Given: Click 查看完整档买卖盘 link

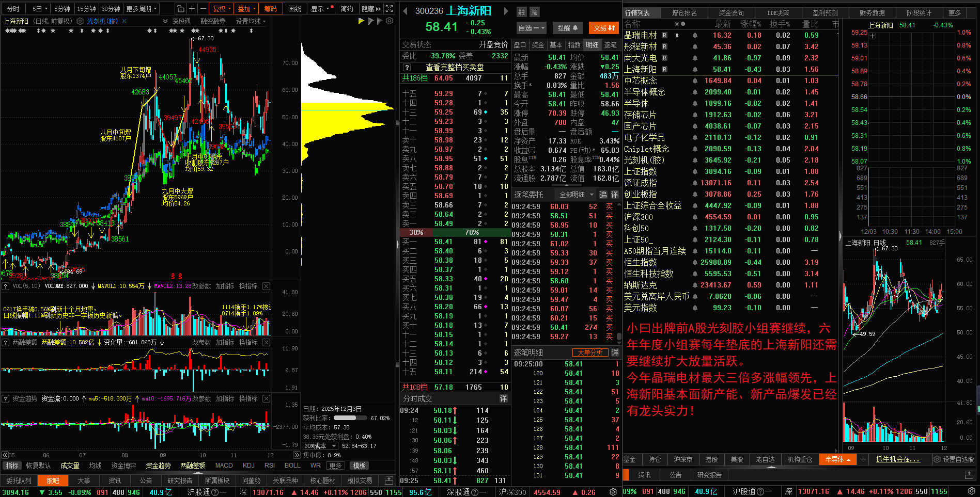Looking at the screenshot, I should 455,68.
